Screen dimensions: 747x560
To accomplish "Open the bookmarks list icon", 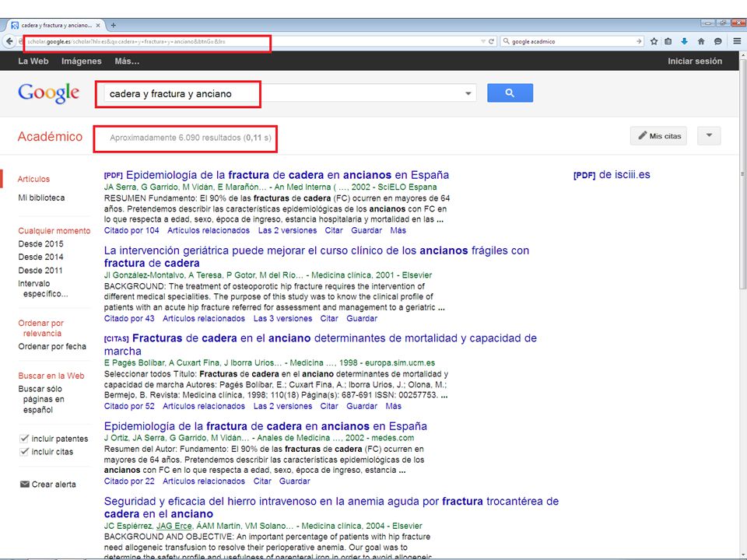I will [x=668, y=41].
